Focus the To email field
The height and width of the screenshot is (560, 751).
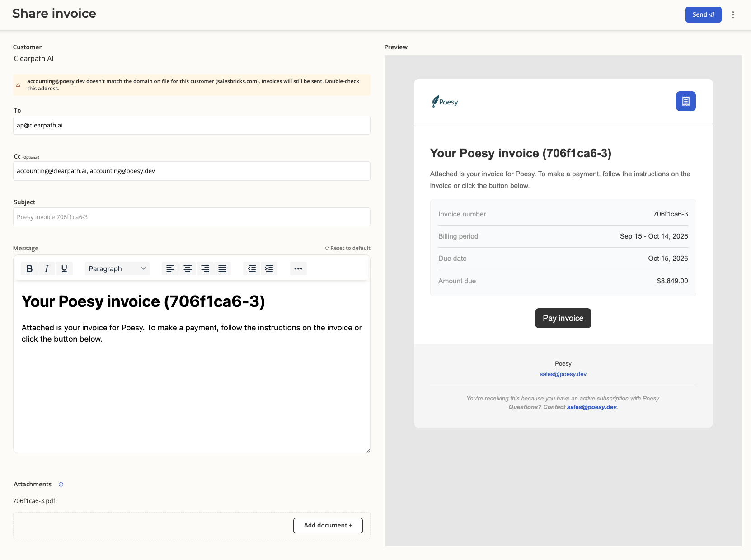[x=192, y=125]
